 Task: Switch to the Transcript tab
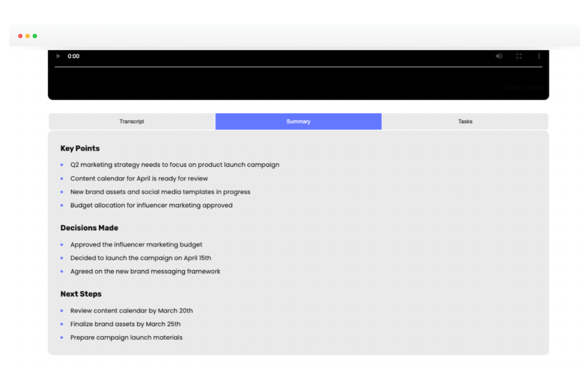point(132,122)
